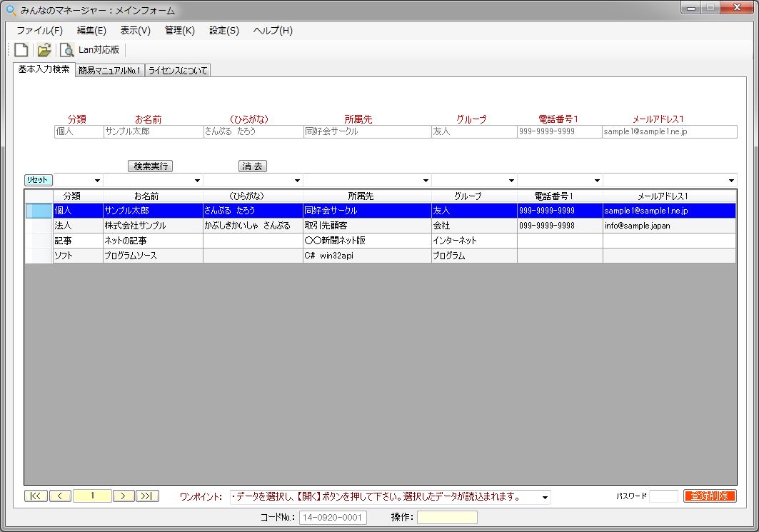Image resolution: width=759 pixels, height=532 pixels.
Task: Click the パスワード input field
Action: 663,496
